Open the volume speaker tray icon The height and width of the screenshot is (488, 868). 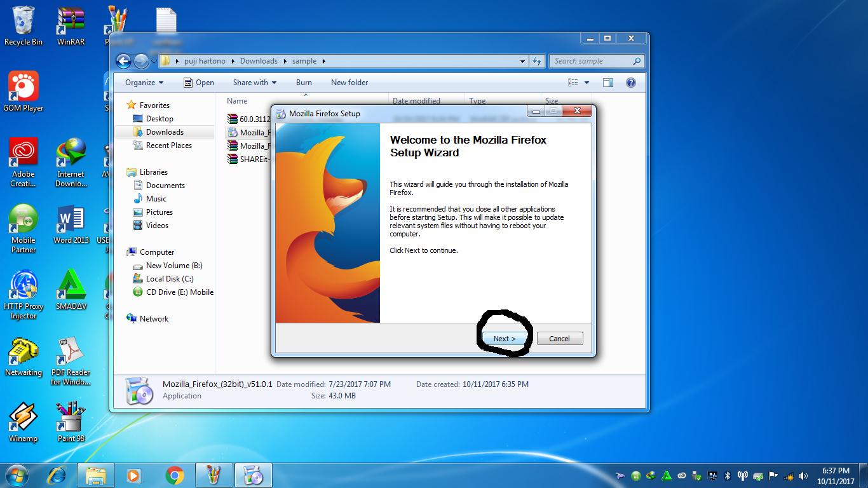pyautogui.click(x=804, y=475)
